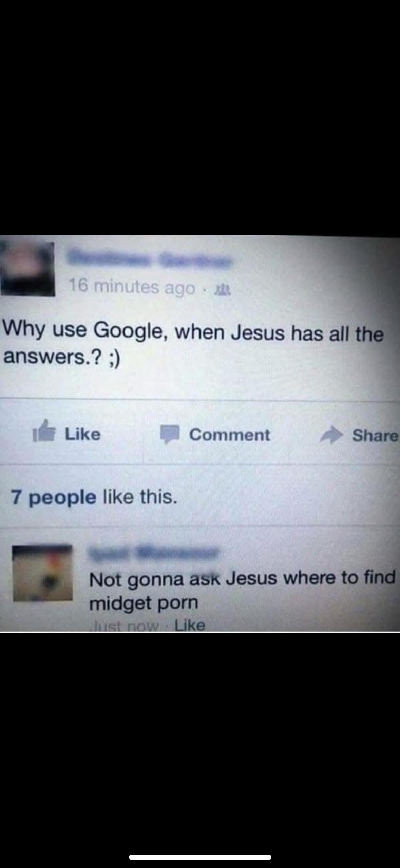
Task: Open the commenter's profile picture
Action: tap(42, 573)
